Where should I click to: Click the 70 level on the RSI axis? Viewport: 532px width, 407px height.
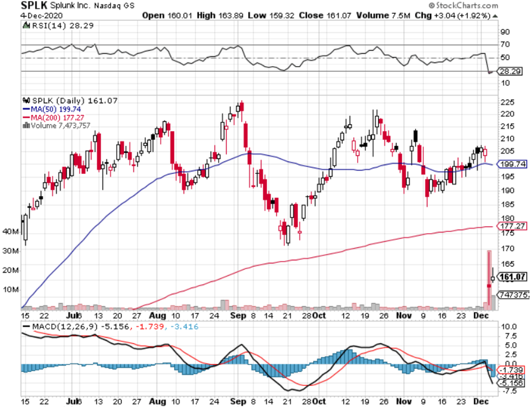click(505, 44)
